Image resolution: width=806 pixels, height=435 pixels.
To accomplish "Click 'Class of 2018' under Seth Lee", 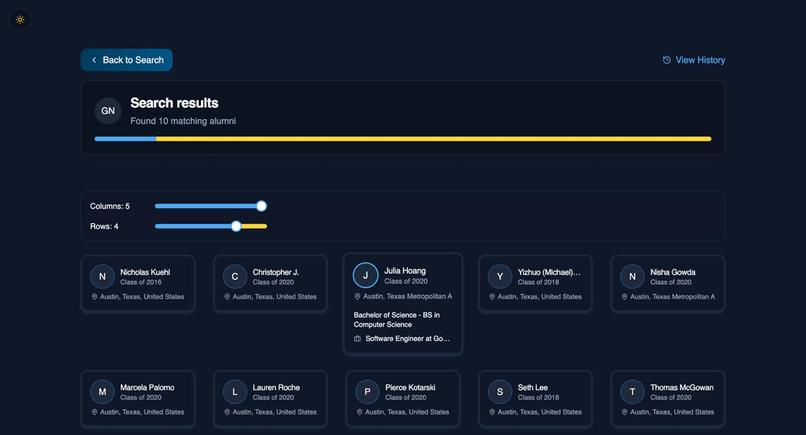I will tap(538, 397).
